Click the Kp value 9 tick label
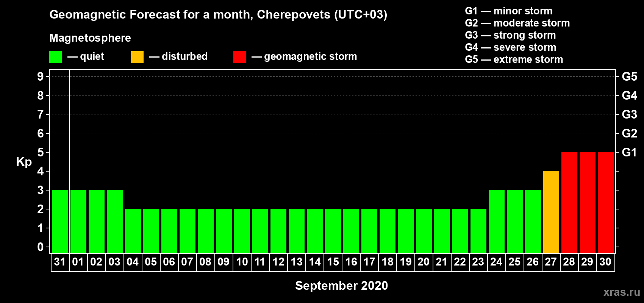 (41, 77)
